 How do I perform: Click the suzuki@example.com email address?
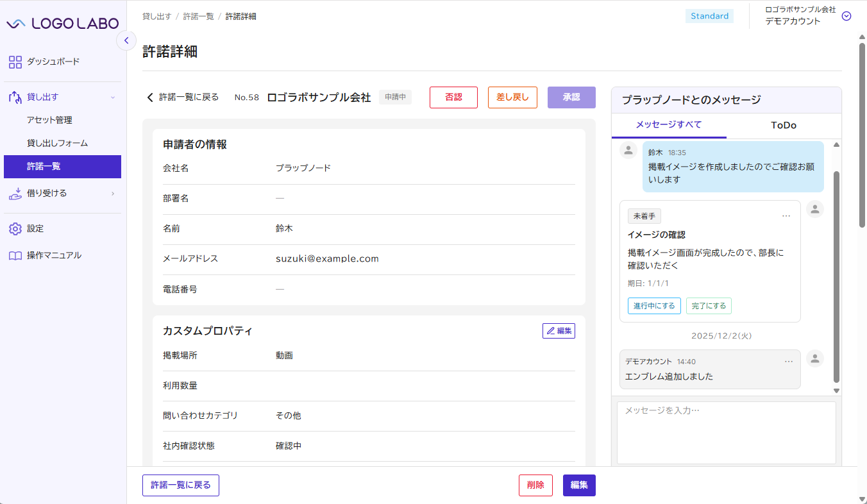tap(327, 259)
